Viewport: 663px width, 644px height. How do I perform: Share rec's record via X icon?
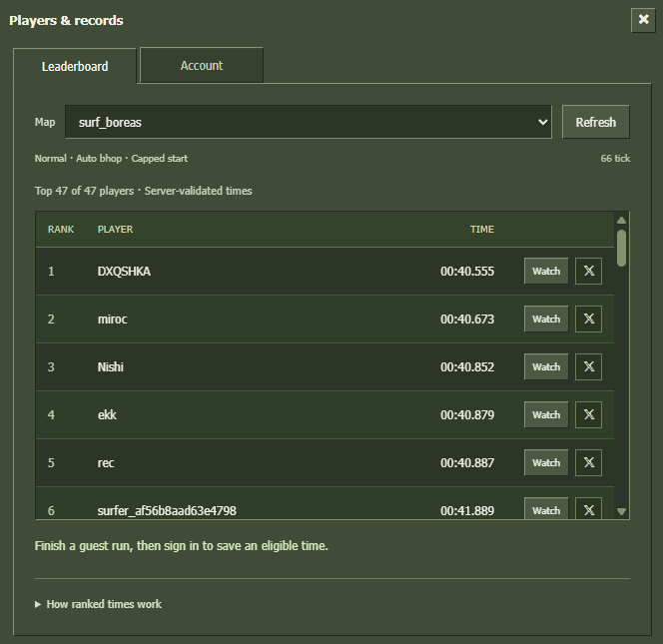pyautogui.click(x=588, y=462)
